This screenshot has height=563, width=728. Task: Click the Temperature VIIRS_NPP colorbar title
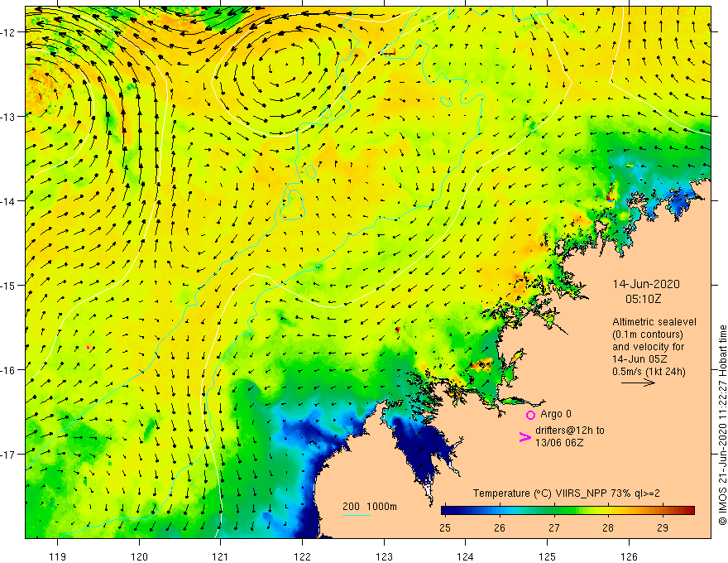(566, 493)
